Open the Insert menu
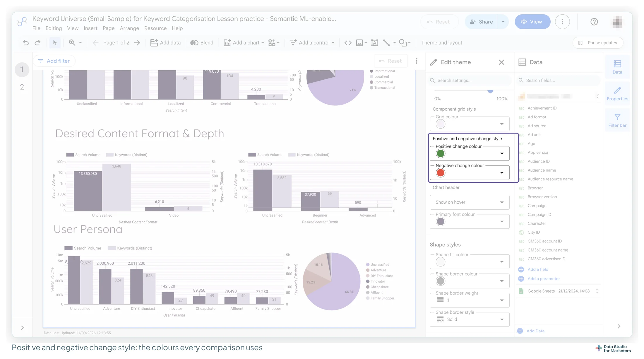Screen dimensions: 644x359 90,28
